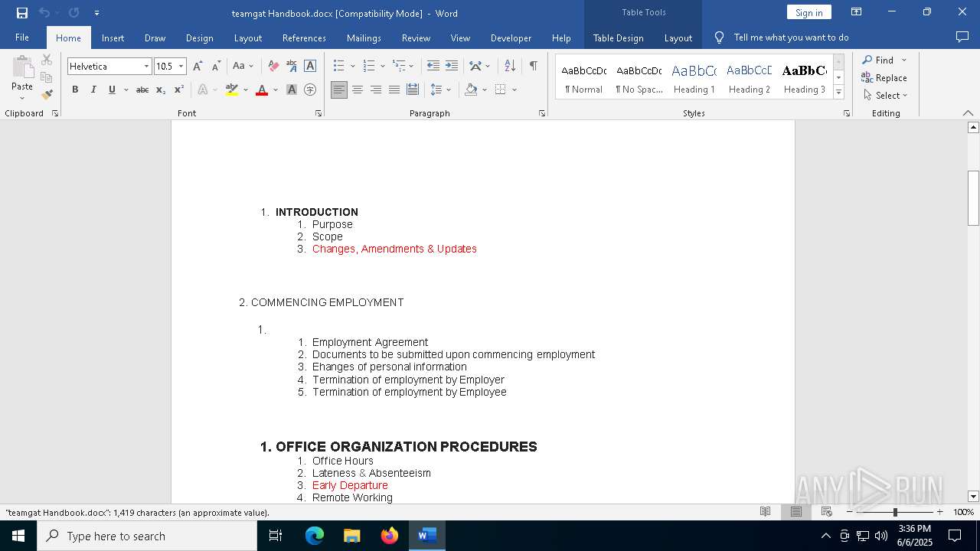Open Borders dropdown arrow
This screenshot has width=980, height=551.
tap(514, 90)
